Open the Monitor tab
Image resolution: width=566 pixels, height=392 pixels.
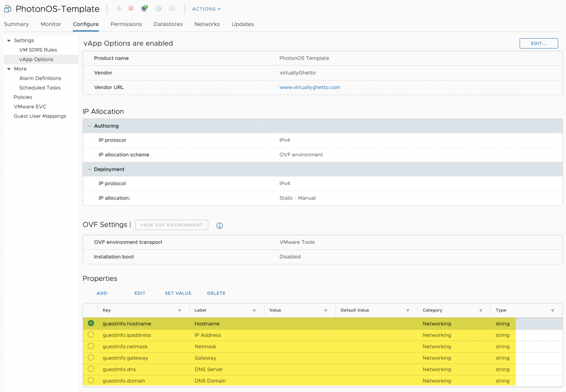click(50, 24)
